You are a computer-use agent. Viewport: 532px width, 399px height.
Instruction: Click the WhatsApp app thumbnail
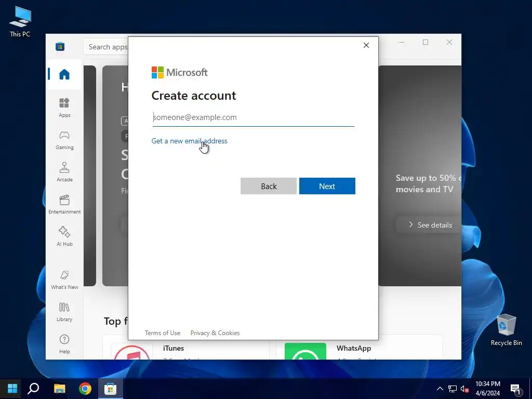[305, 351]
